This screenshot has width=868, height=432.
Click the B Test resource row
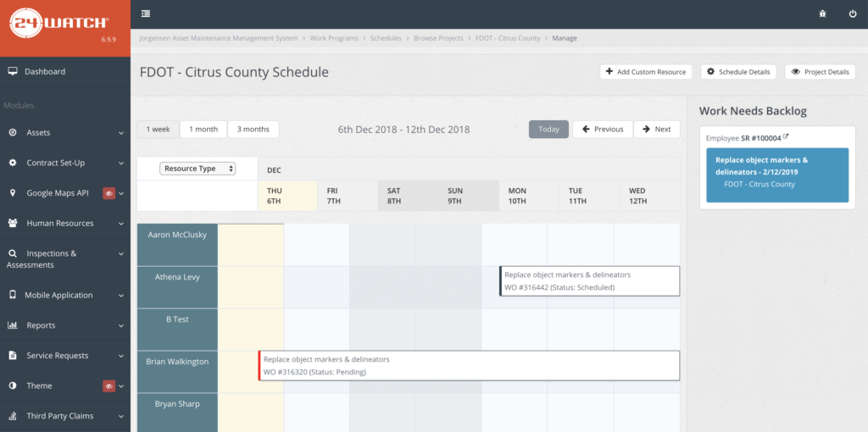tap(177, 330)
